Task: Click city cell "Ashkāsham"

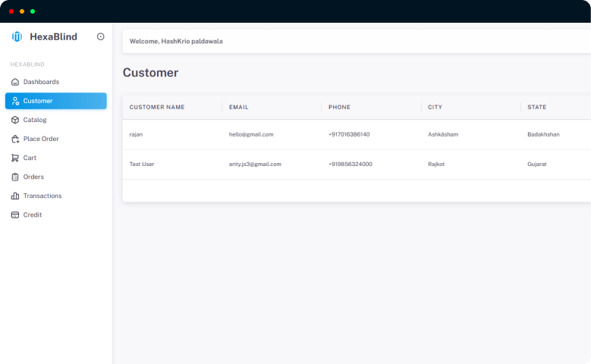Action: pos(443,134)
